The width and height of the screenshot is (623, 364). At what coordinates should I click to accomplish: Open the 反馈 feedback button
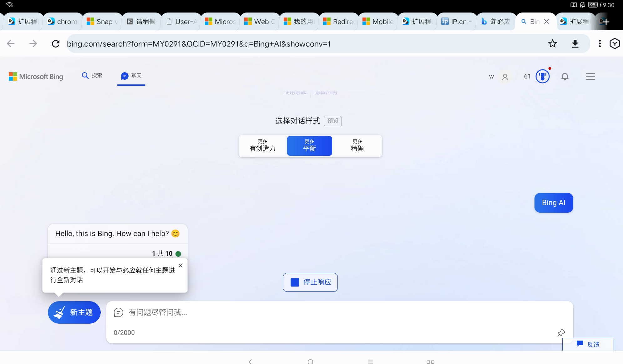tap(588, 344)
